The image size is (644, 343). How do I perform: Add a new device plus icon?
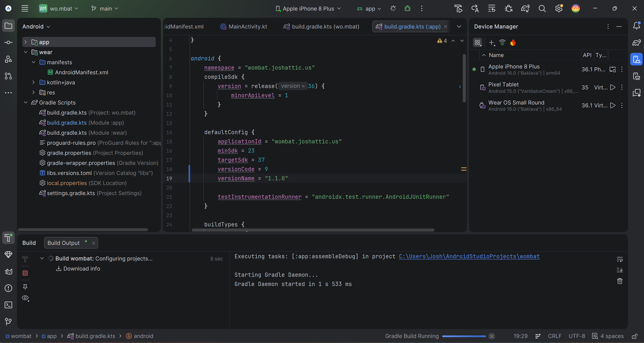(x=491, y=43)
